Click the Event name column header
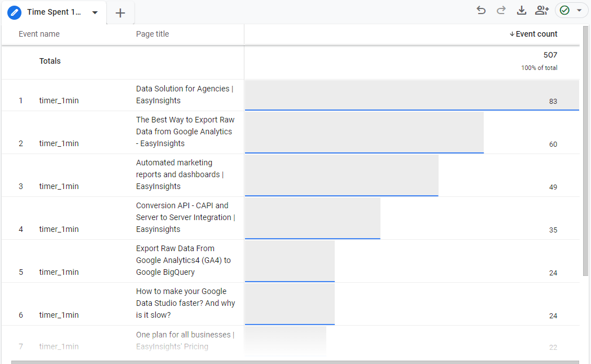 coord(39,34)
